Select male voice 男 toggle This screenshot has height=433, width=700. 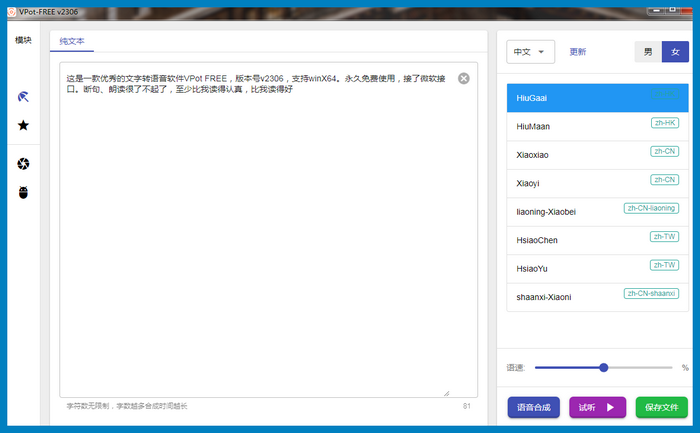(648, 52)
